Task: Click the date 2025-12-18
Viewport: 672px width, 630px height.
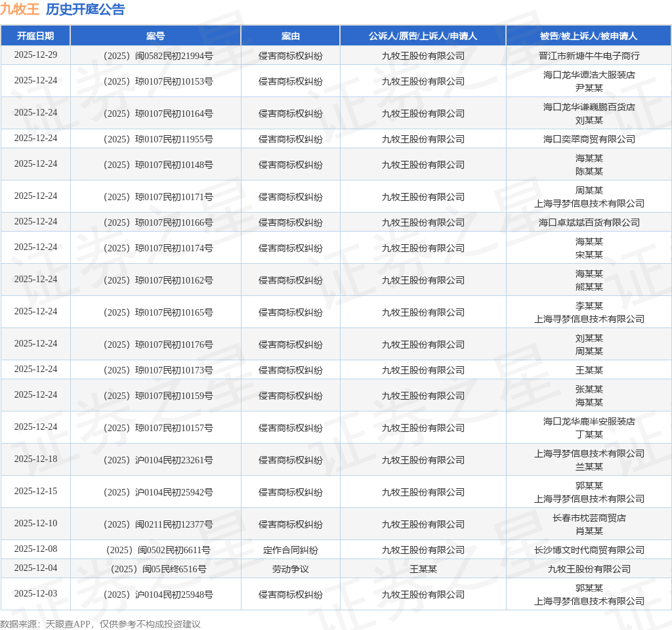Action: tap(35, 459)
